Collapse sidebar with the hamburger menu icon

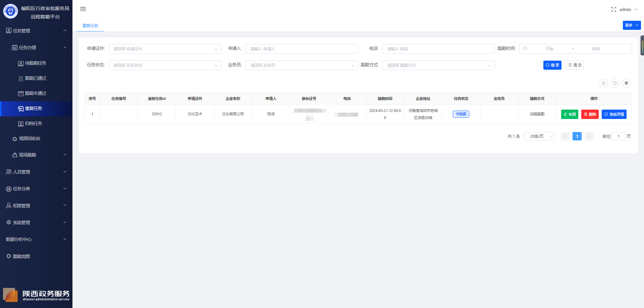coord(83,9)
